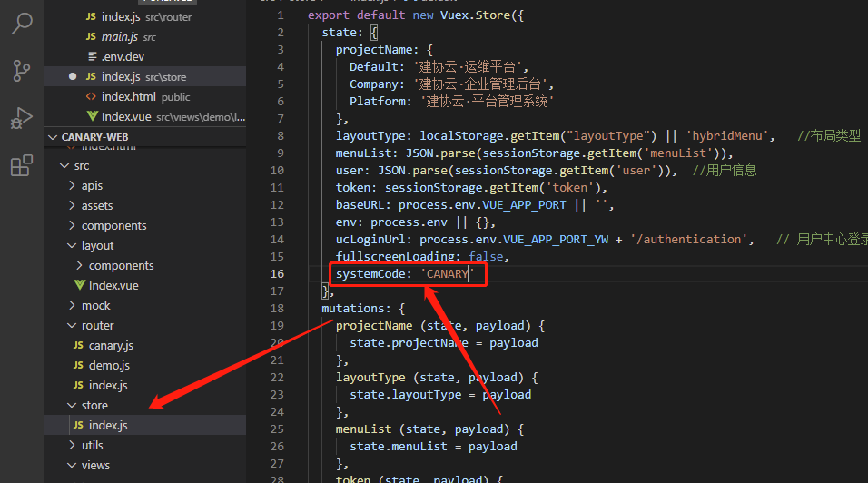
Task: Click the 'Default:' project name entry
Action: click(x=439, y=67)
